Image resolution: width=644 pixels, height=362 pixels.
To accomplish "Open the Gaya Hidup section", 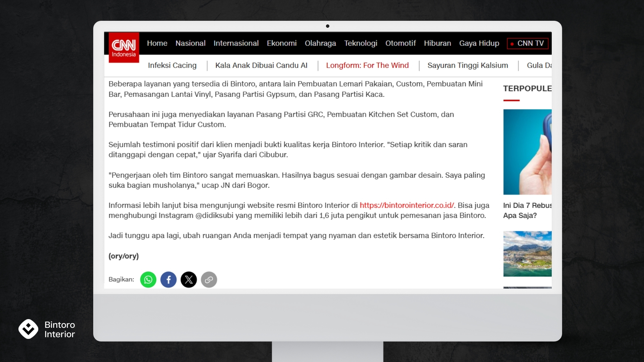I will pos(479,43).
